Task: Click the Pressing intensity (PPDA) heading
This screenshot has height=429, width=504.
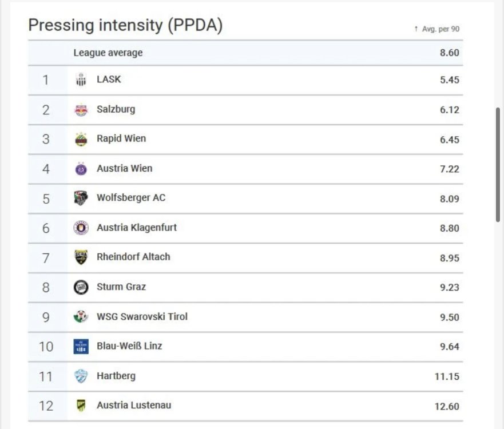Action: (x=125, y=25)
